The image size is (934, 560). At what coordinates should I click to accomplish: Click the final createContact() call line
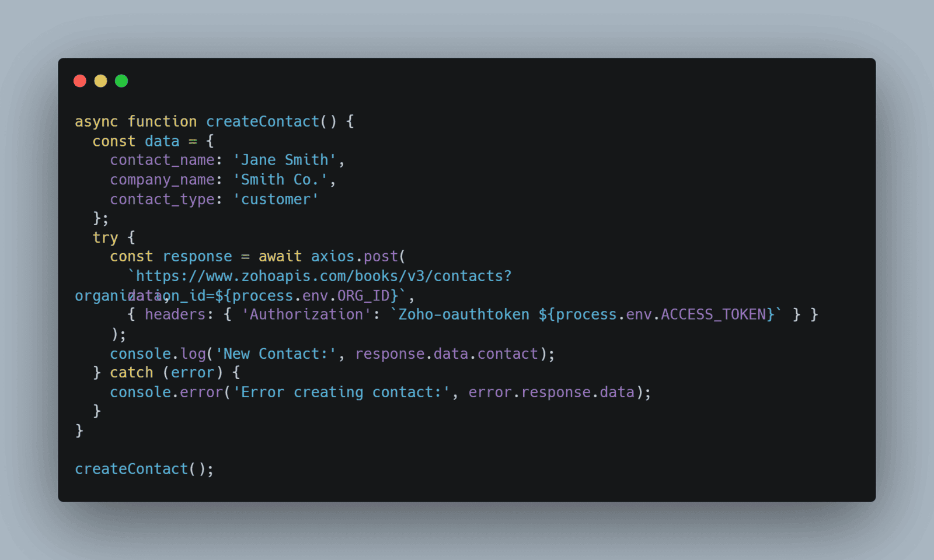[144, 469]
